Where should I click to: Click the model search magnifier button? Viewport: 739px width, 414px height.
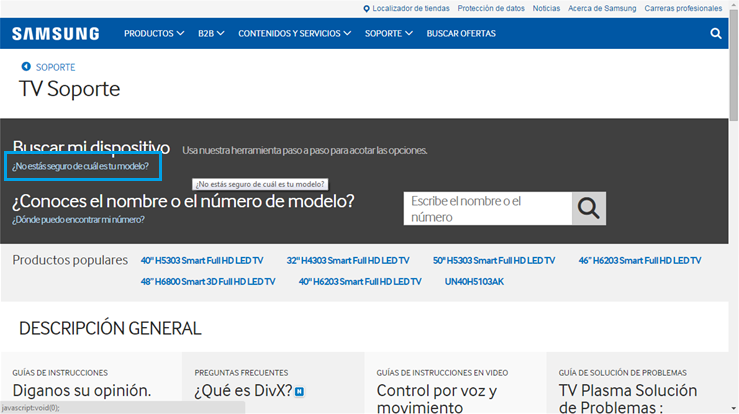589,208
